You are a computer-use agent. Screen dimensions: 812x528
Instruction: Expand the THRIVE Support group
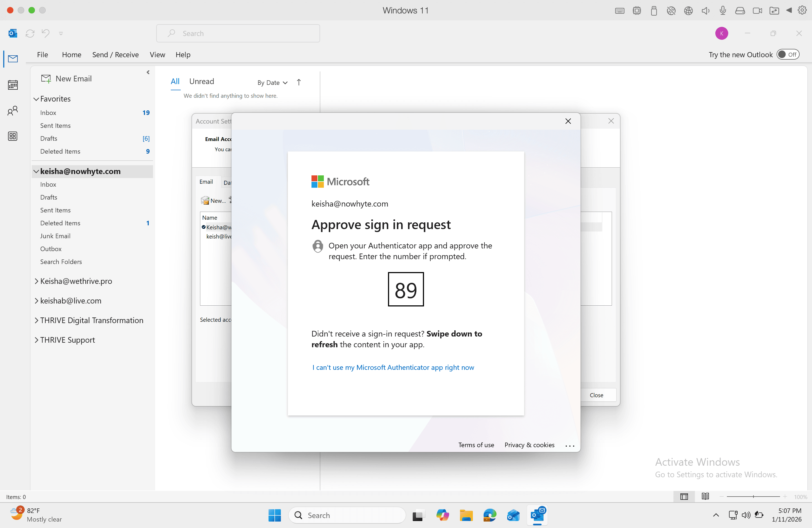click(36, 340)
